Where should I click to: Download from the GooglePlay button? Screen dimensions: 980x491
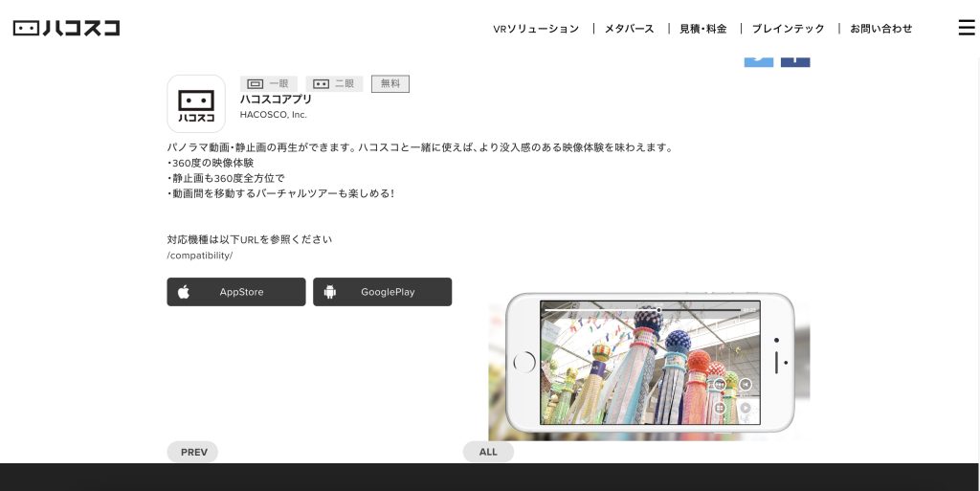(x=383, y=292)
